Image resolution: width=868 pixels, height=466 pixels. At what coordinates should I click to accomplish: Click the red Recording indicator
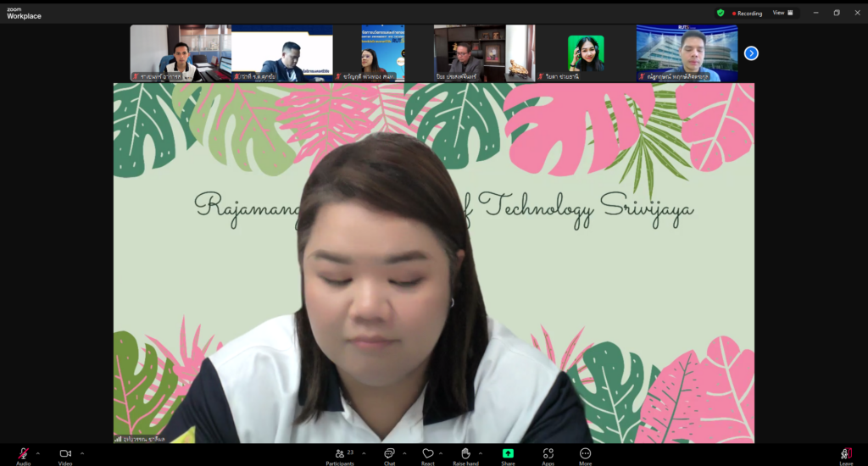point(748,14)
